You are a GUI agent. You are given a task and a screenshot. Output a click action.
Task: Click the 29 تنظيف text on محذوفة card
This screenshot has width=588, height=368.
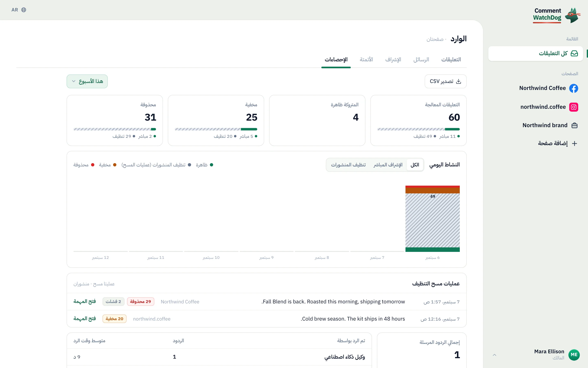click(122, 137)
